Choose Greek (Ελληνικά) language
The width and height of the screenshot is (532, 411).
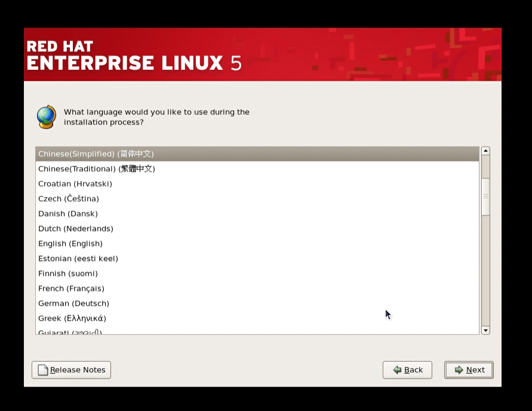click(257, 318)
